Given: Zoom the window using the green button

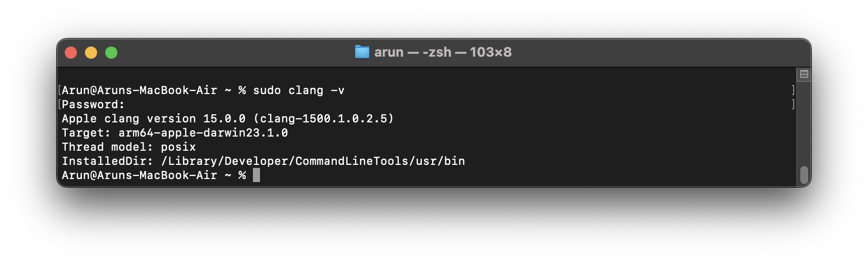Looking at the screenshot, I should click(111, 53).
